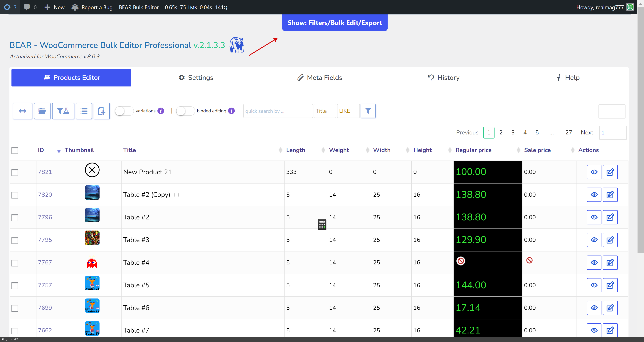Viewport: 644px width, 342px height.
Task: Switch to the Products Editor tab
Action: click(71, 78)
